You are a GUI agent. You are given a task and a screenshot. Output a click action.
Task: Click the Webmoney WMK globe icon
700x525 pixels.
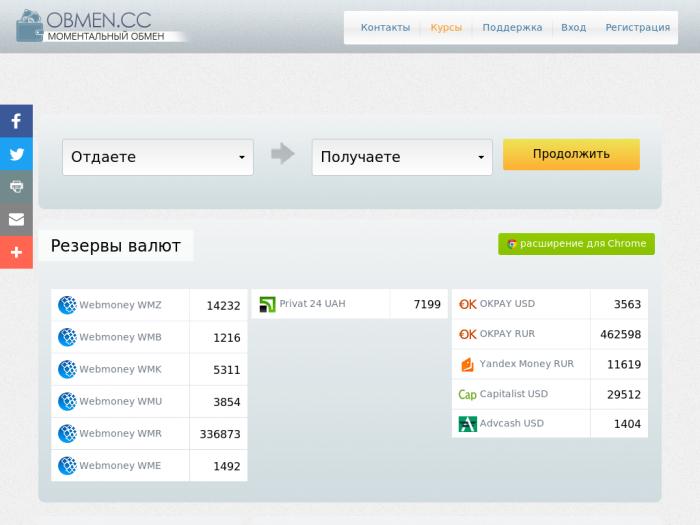point(67,369)
